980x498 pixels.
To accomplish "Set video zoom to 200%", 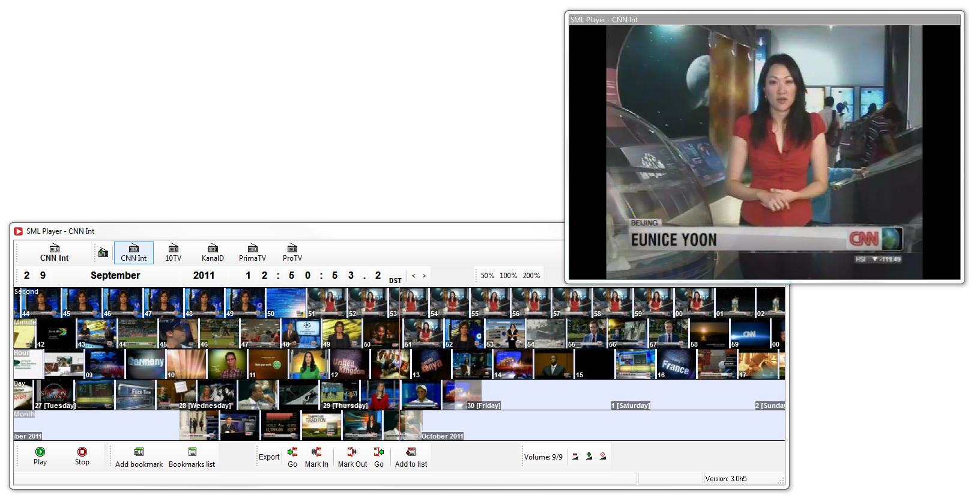I will coord(531,276).
